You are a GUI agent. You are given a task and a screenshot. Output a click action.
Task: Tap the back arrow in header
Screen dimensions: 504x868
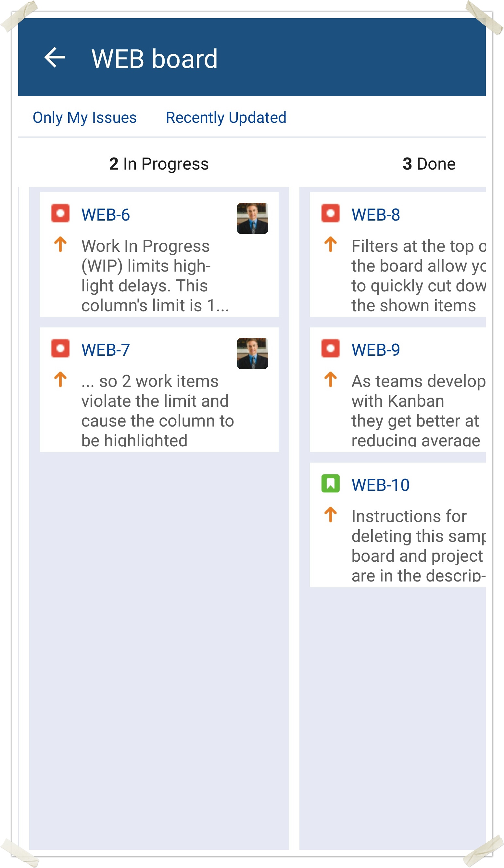(x=55, y=57)
